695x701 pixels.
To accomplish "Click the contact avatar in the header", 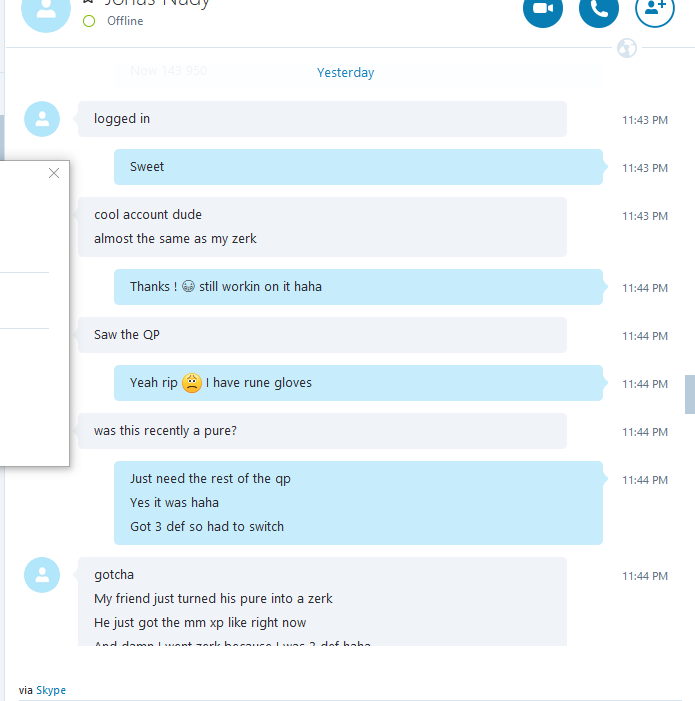I will tap(46, 11).
